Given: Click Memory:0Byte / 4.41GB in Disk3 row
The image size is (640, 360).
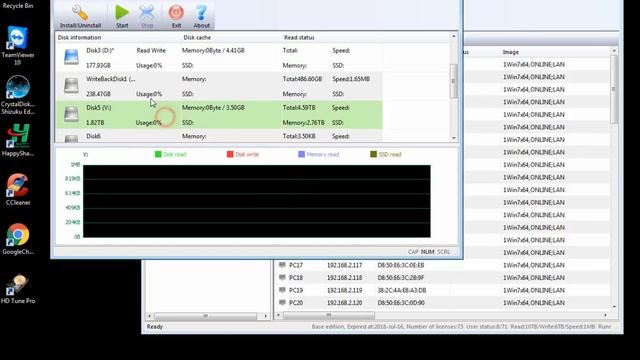Looking at the screenshot, I should point(213,51).
